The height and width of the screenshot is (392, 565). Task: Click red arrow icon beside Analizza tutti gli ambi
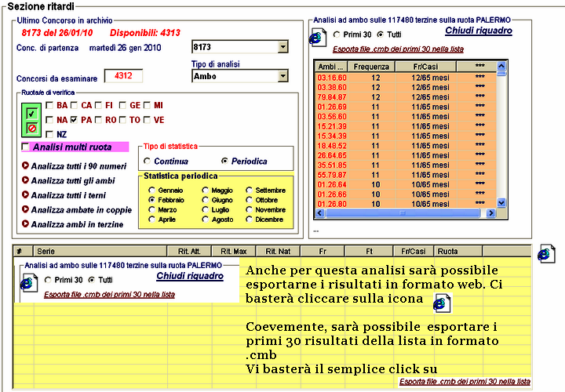click(x=25, y=180)
